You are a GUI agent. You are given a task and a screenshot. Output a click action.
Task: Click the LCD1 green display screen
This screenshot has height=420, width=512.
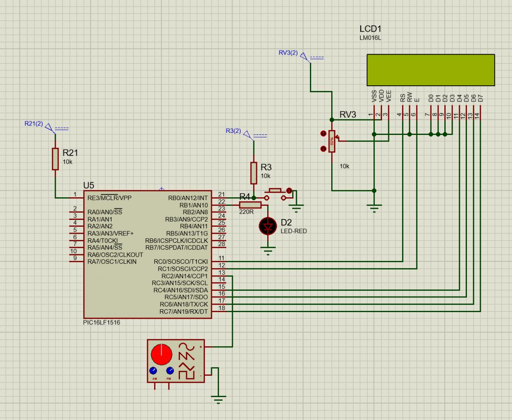point(431,70)
